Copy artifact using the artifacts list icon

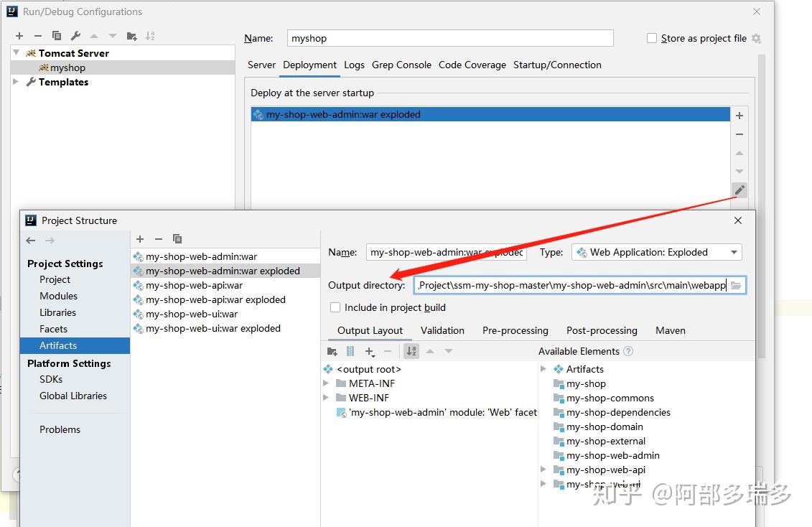point(177,238)
